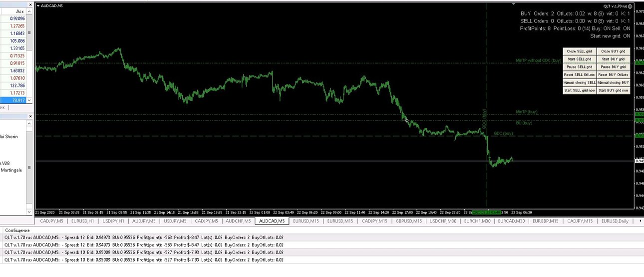Screen dimensions: 644x277
Task: Switch to the EURUSD,Daily chart tab
Action: (615, 221)
